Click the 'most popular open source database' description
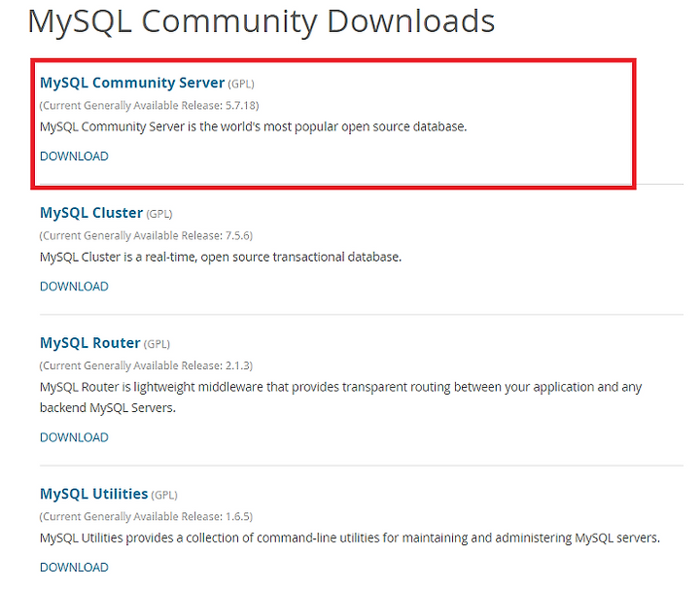 pyautogui.click(x=253, y=127)
